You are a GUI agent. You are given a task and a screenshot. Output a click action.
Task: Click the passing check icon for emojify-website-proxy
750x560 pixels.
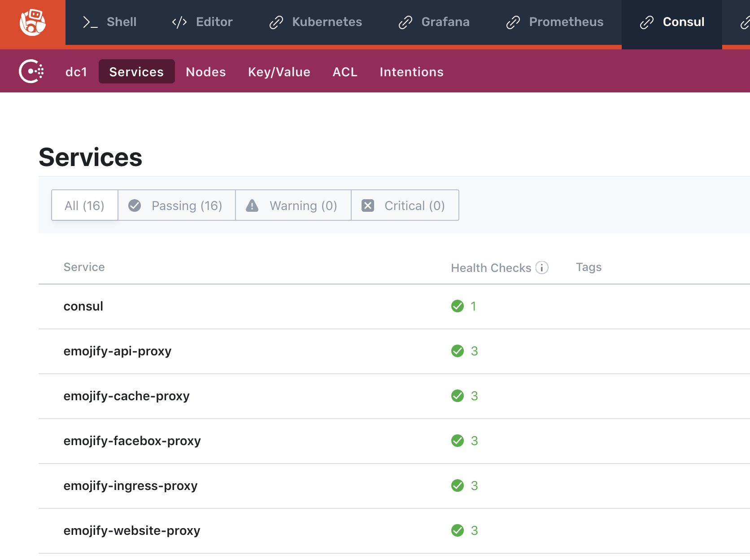point(458,530)
